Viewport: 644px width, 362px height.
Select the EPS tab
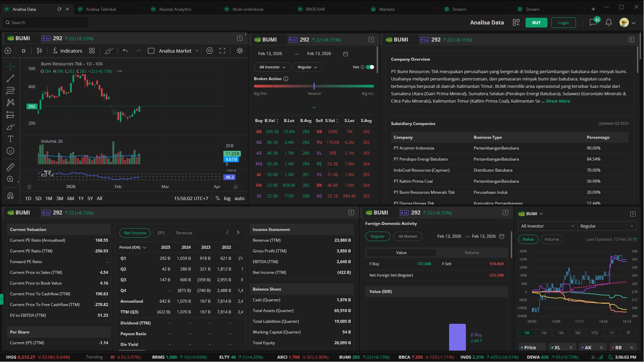coord(161,233)
